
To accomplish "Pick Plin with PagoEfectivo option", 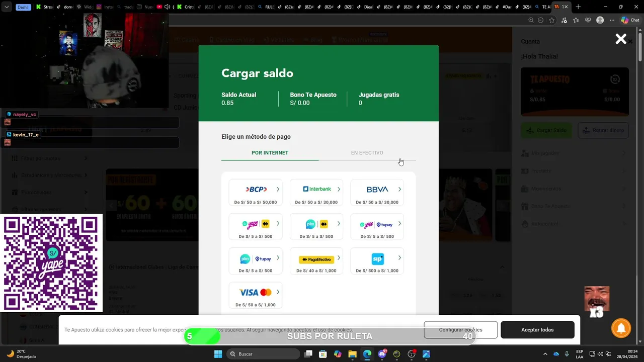I will click(x=316, y=227).
